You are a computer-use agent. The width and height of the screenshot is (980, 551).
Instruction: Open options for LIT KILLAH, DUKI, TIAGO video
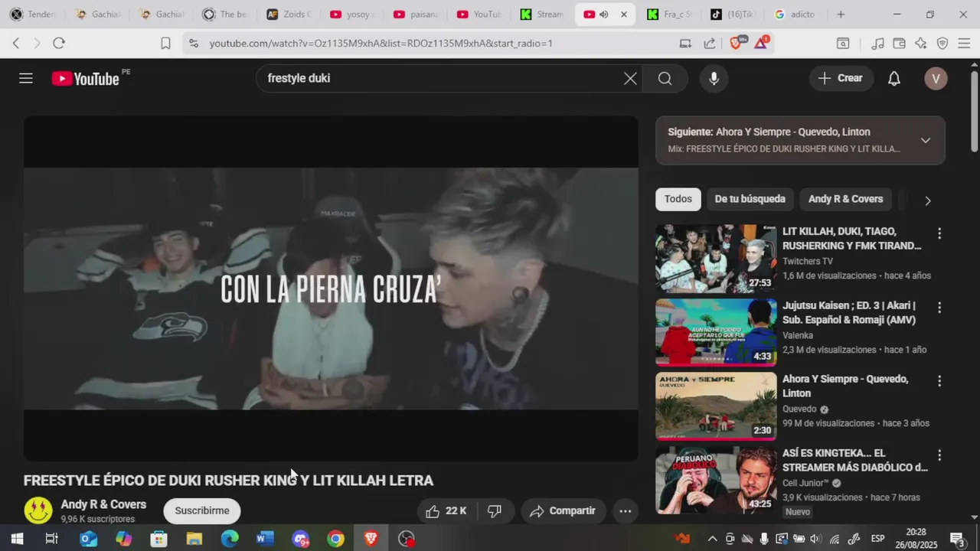(939, 233)
